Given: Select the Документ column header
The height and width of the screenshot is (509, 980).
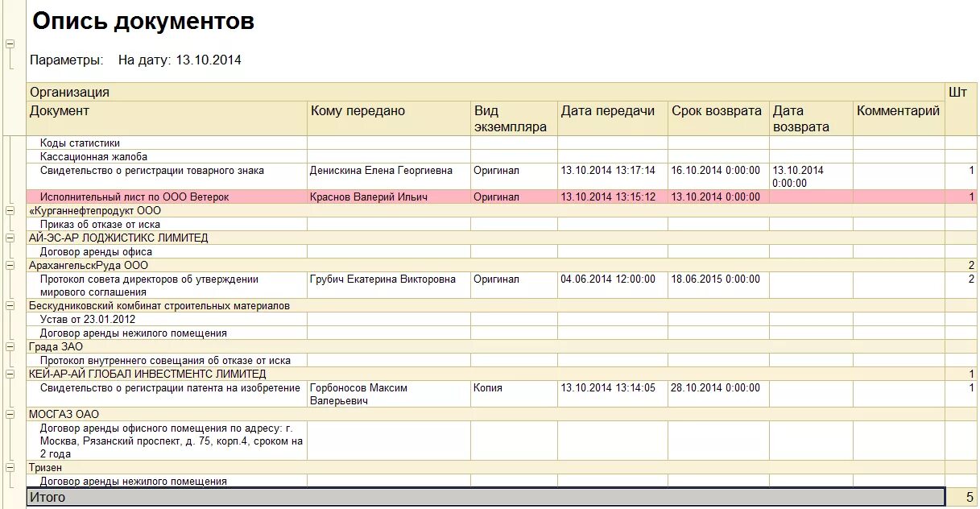Looking at the screenshot, I should [167, 118].
